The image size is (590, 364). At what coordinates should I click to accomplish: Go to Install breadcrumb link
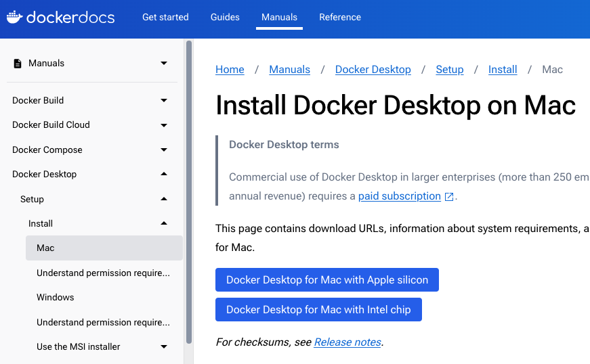(503, 70)
